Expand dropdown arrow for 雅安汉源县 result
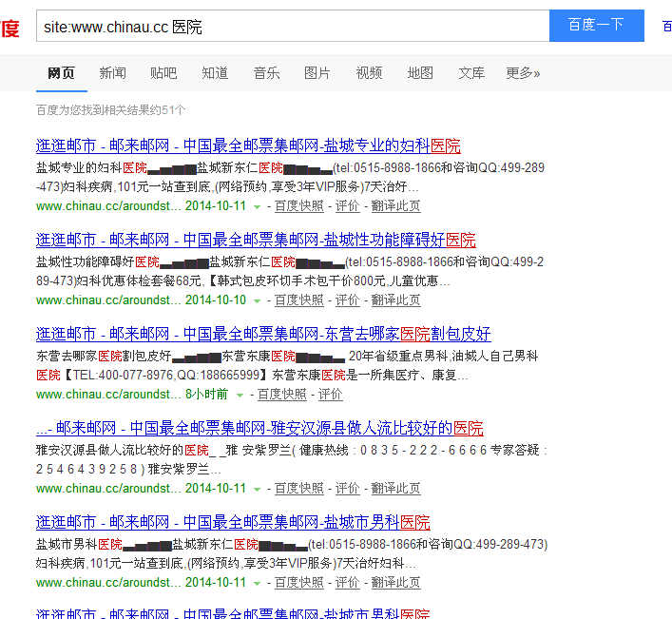The image size is (672, 619). click(x=258, y=489)
